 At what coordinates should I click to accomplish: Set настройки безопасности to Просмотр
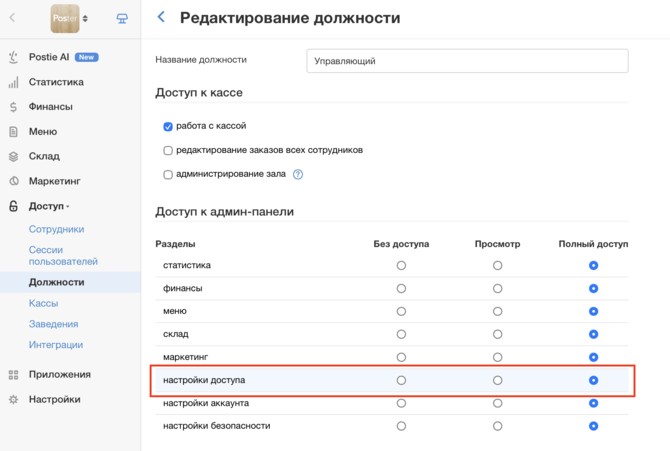(497, 426)
